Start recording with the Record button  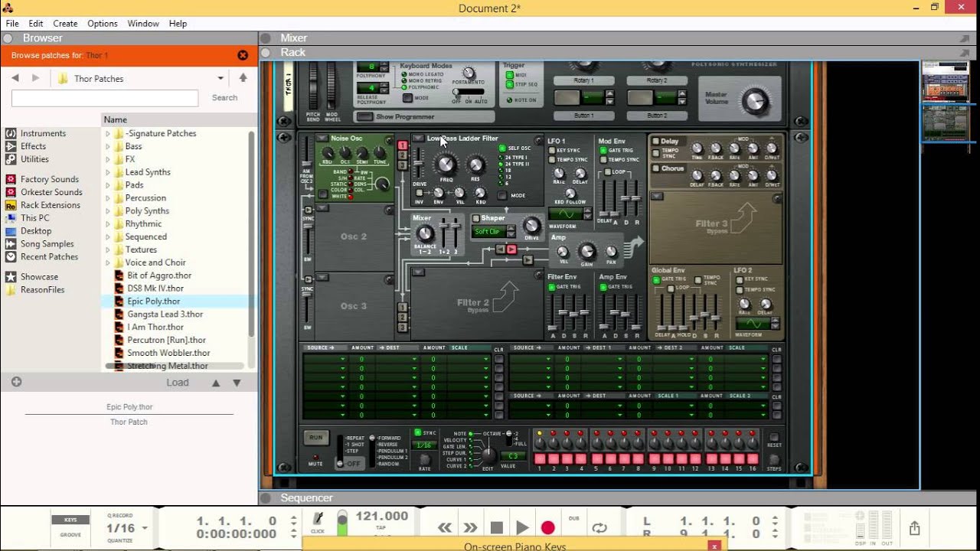click(547, 527)
